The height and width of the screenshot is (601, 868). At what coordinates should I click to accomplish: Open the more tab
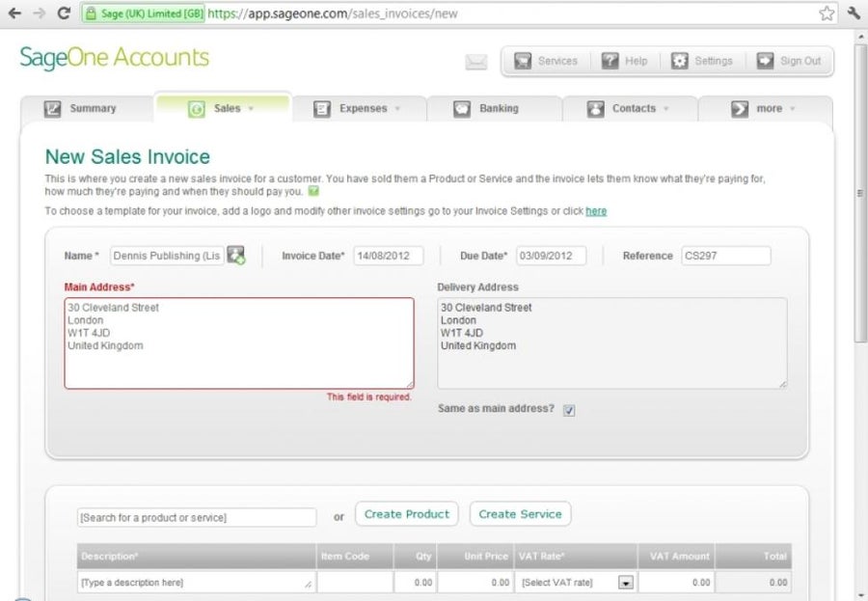point(765,109)
